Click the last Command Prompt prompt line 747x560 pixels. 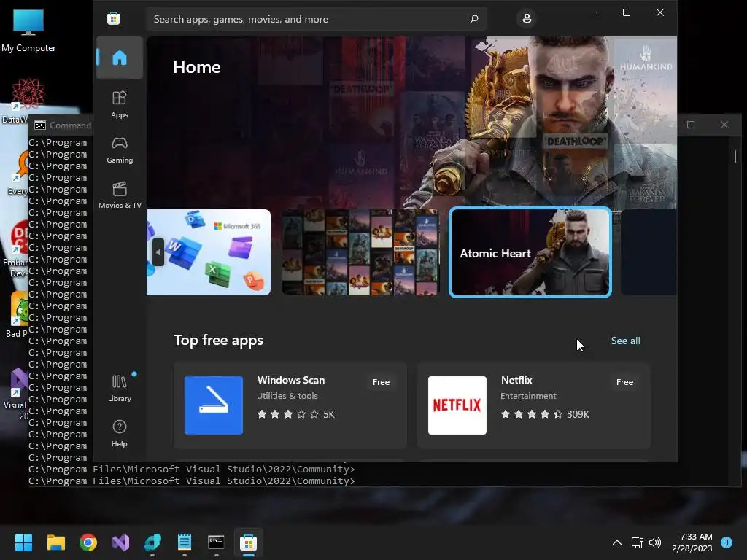192,481
